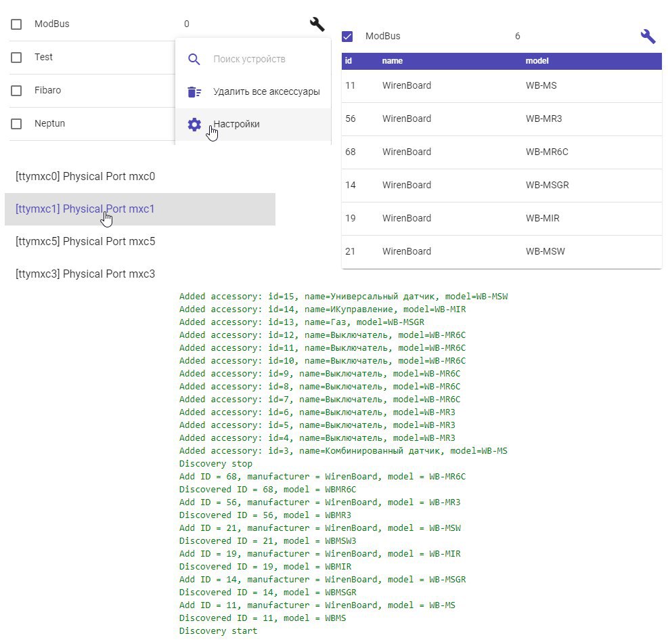668x644 pixels.
Task: Click the Fibaro plugin label
Action: tap(47, 90)
